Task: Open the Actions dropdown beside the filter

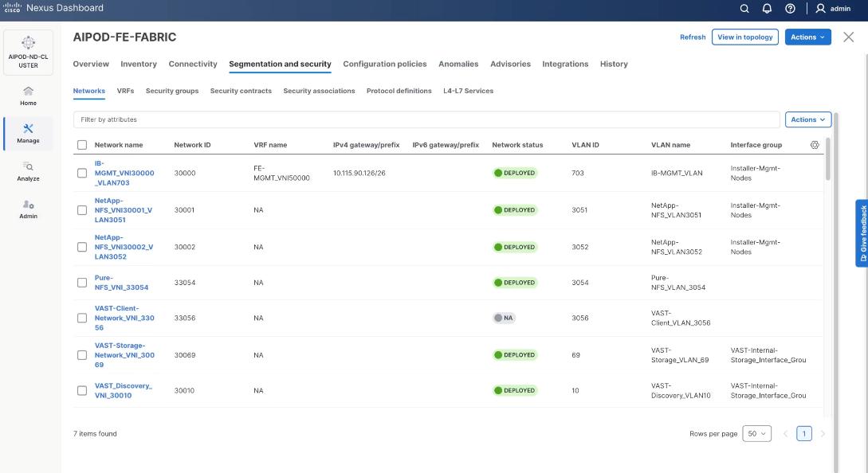Action: (808, 119)
